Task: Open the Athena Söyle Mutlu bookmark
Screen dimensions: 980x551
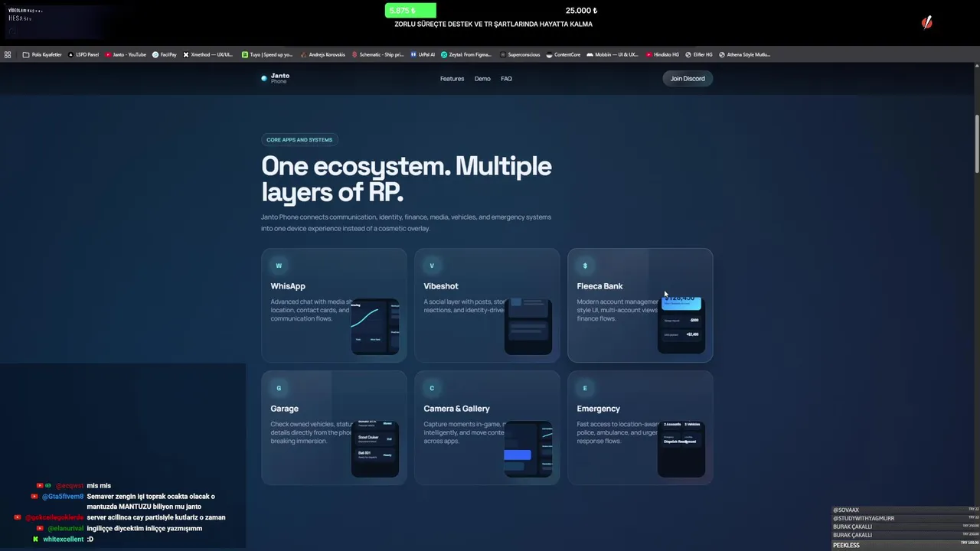Action: (745, 54)
